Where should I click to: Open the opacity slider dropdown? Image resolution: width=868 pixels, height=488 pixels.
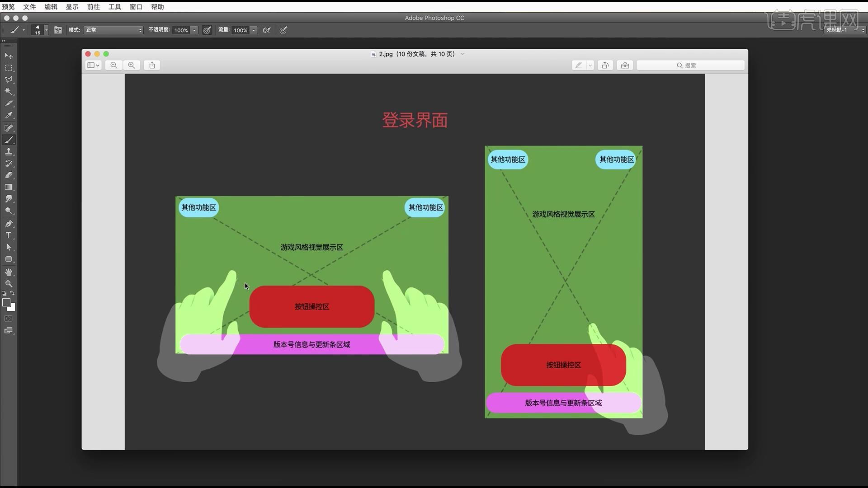pyautogui.click(x=194, y=30)
